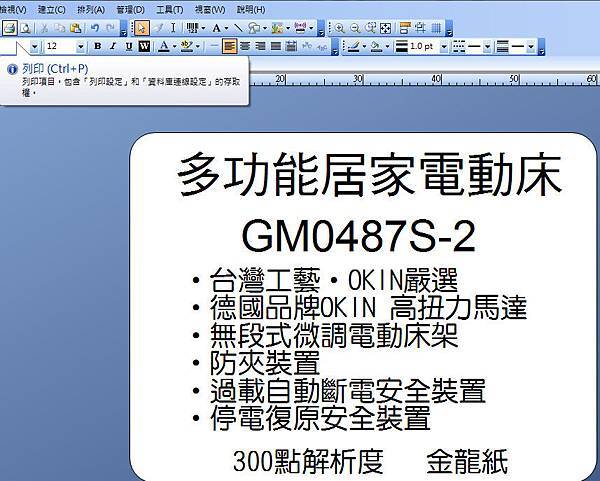The height and width of the screenshot is (481, 600).
Task: Open the 管理(D) menu
Action: point(130,9)
